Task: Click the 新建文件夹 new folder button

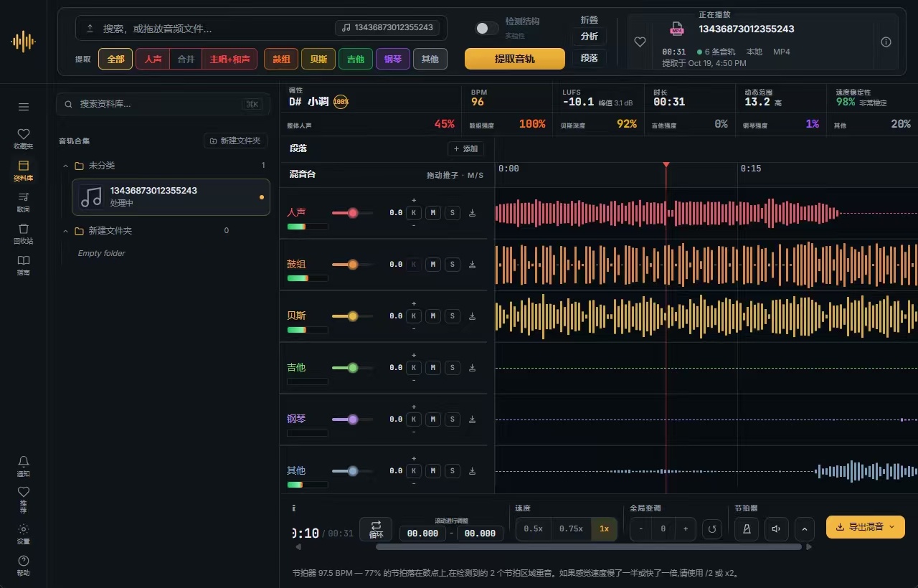Action: [235, 141]
